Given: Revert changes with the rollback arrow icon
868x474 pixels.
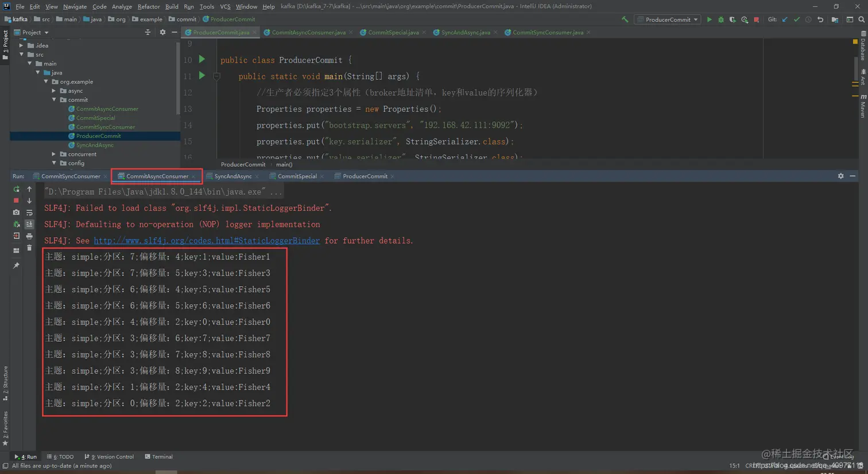Looking at the screenshot, I should [x=820, y=20].
